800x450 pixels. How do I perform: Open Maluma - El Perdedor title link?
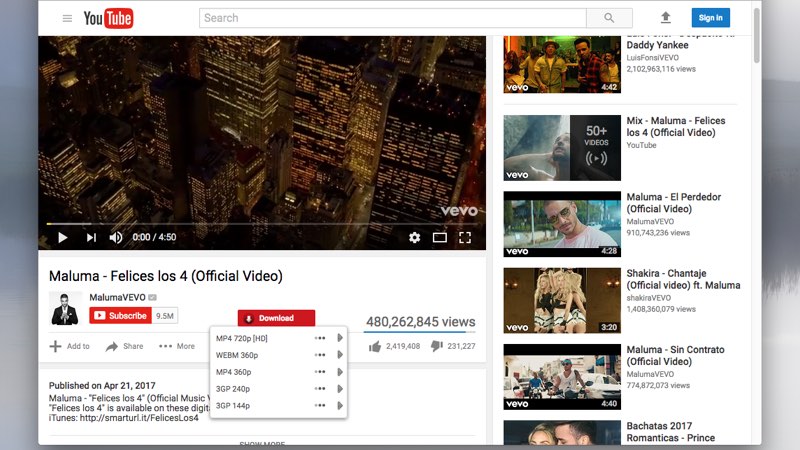[673, 203]
